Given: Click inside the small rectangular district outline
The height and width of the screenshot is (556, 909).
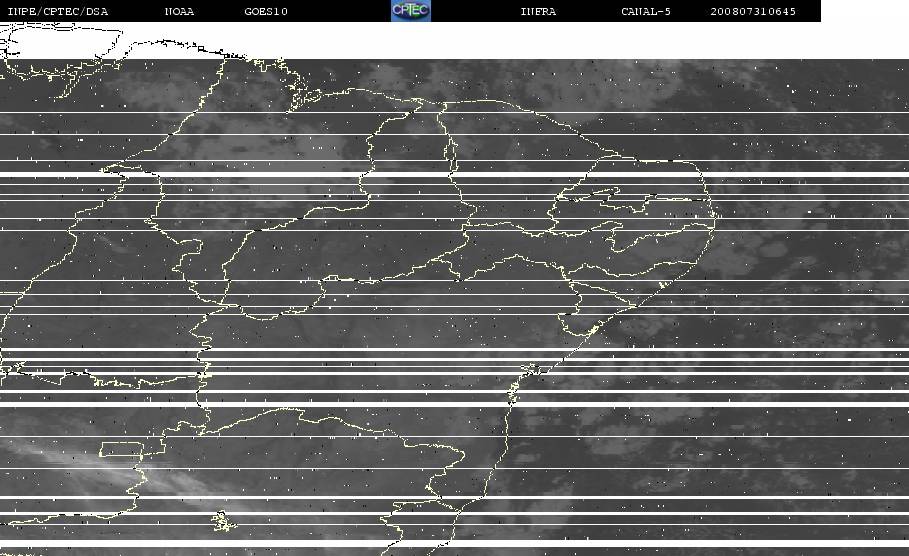Looking at the screenshot, I should [x=122, y=449].
